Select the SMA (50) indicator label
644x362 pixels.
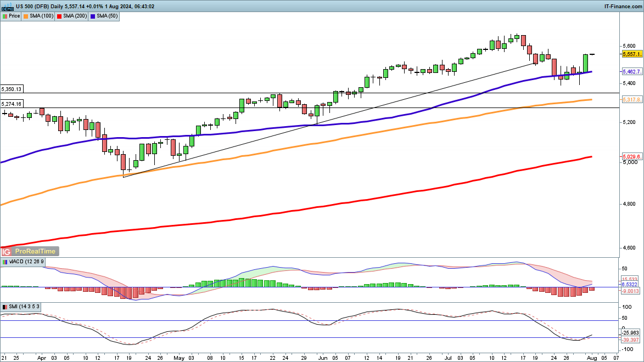[x=107, y=16]
